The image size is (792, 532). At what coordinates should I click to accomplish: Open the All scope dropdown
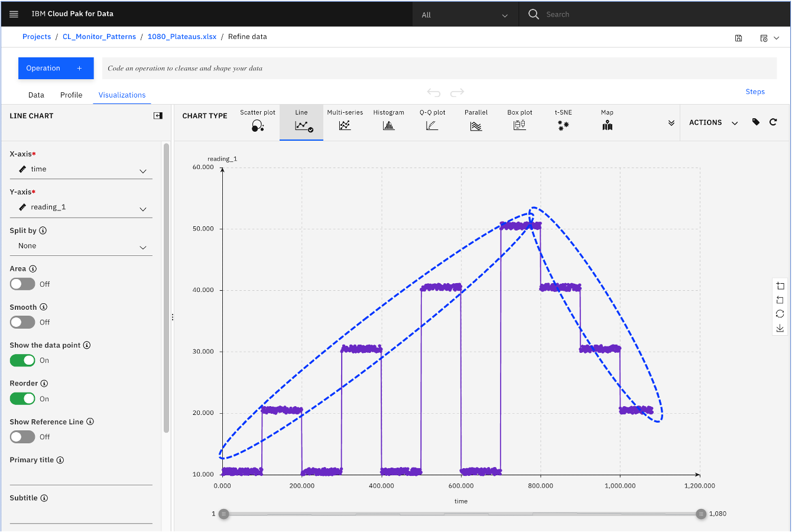465,15
